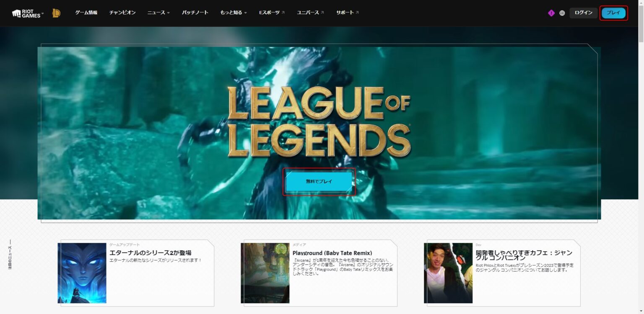This screenshot has height=314, width=644.
Task: Open the language selector globe icon
Action: pyautogui.click(x=562, y=13)
